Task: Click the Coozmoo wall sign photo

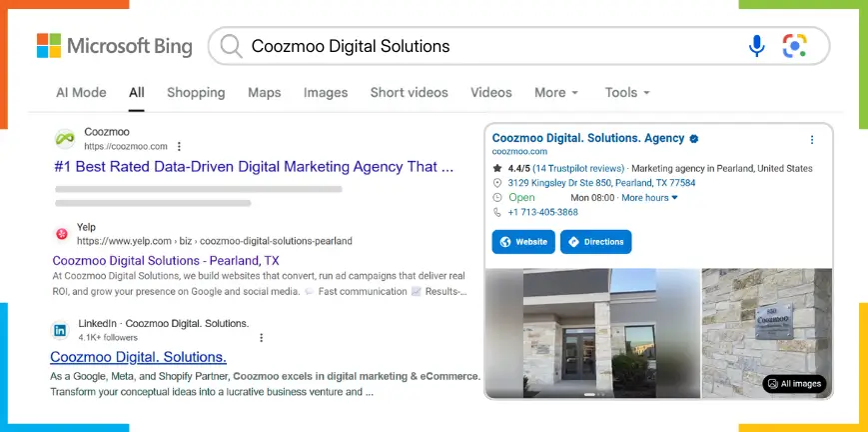Action: (x=767, y=333)
